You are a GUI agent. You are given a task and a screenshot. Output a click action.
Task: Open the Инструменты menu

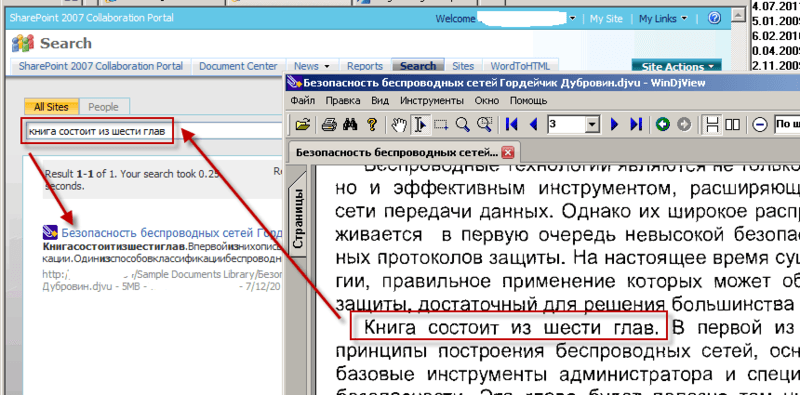coord(432,101)
